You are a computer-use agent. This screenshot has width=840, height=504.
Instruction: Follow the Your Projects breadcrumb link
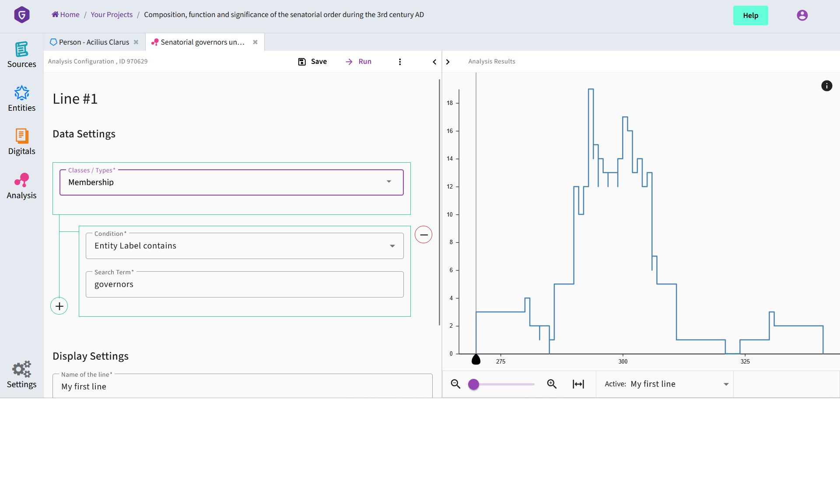click(111, 14)
